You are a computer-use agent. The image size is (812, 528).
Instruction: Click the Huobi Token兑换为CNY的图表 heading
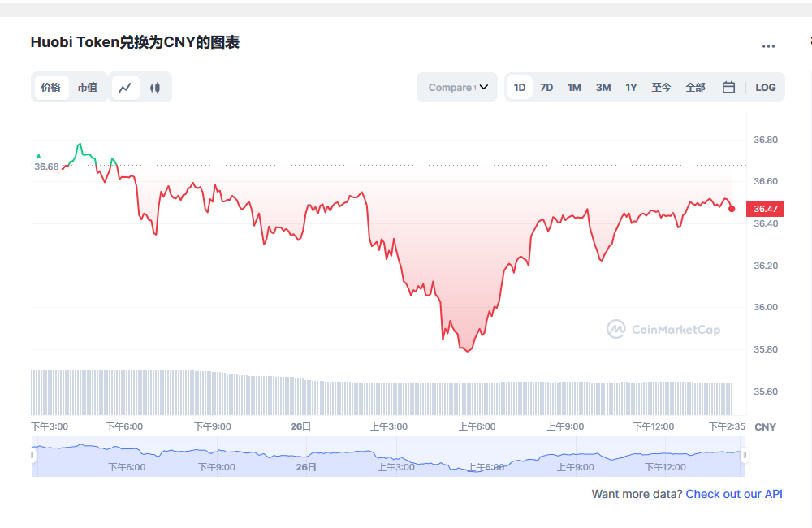tap(135, 42)
